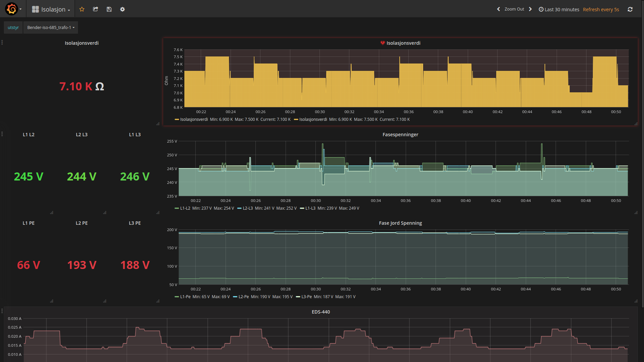Share the dashboard via share icon
Viewport: 644px width, 362px height.
click(x=95, y=9)
